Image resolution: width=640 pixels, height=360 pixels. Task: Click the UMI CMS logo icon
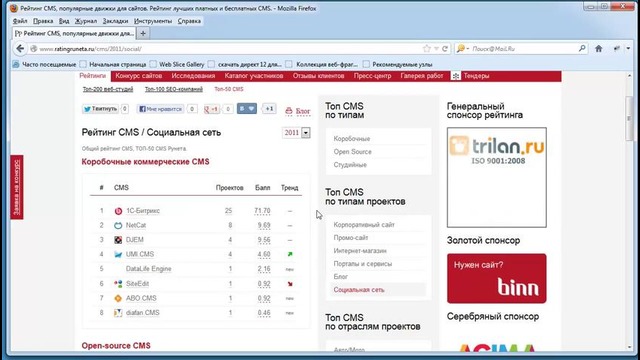[118, 254]
